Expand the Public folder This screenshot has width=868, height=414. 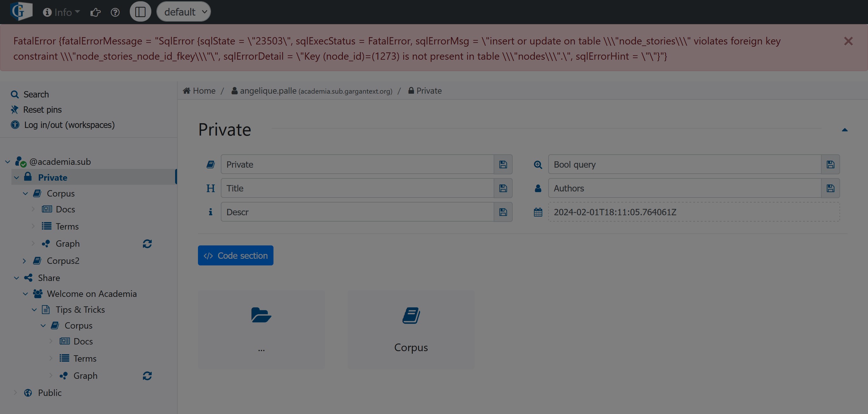(x=15, y=392)
